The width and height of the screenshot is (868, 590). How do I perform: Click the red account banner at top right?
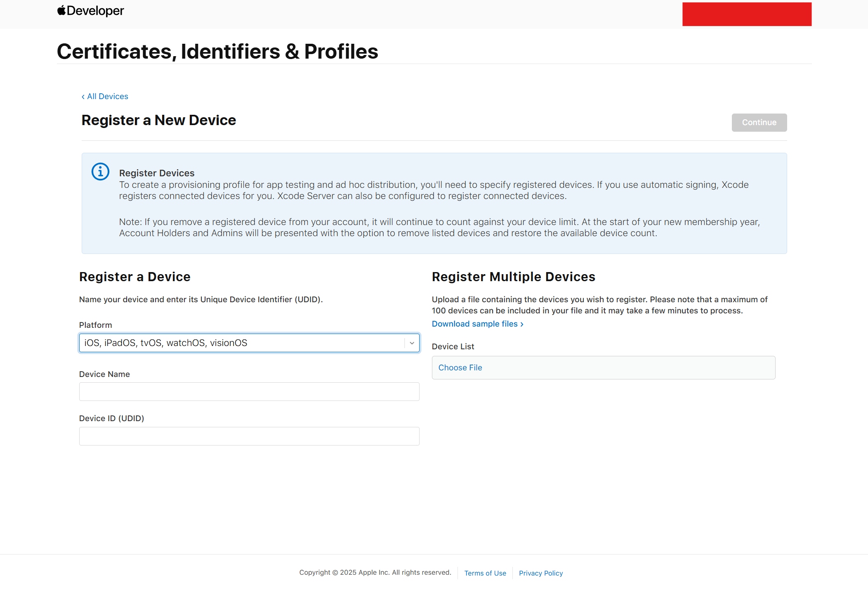pos(747,14)
